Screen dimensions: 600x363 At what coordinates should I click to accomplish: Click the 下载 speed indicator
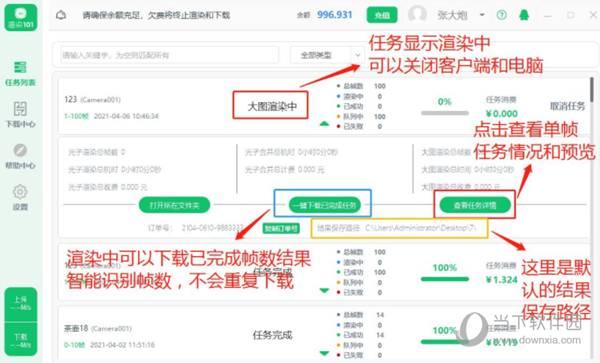[x=21, y=340]
